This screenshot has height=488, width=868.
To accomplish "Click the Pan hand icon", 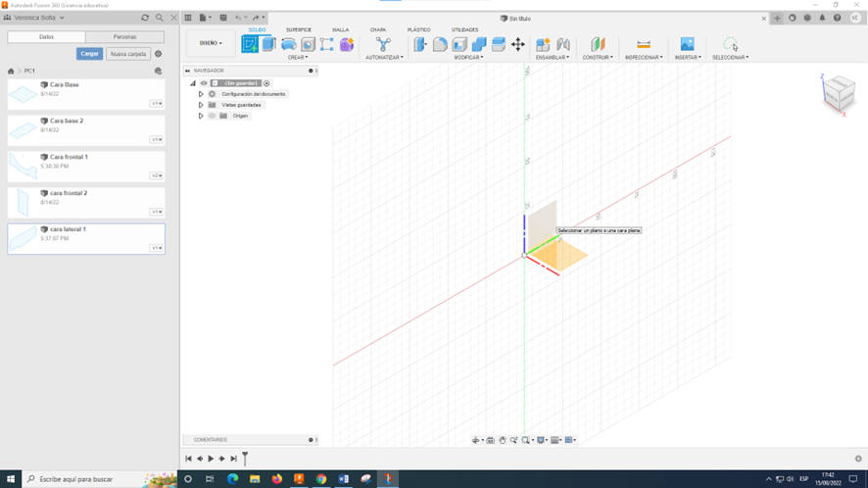I will point(503,440).
